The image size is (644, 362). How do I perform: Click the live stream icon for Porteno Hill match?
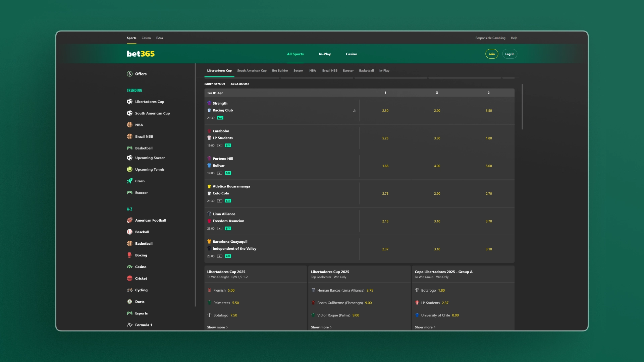[x=219, y=173]
